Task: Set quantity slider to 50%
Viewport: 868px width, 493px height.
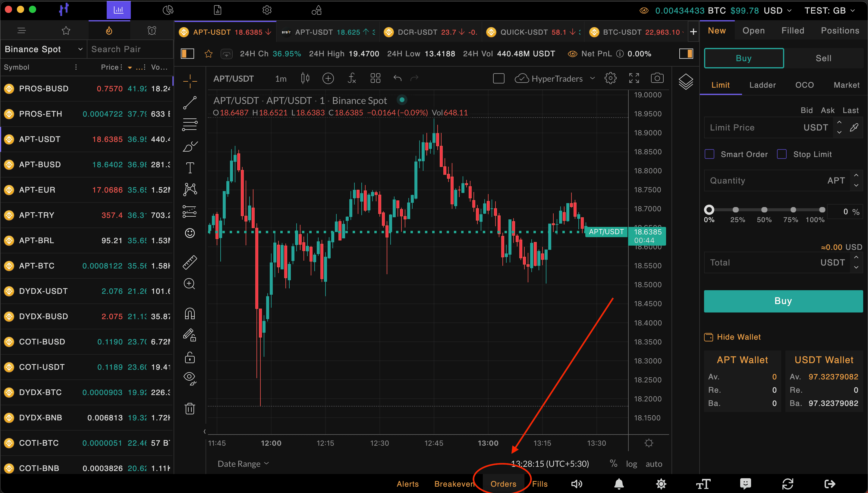Action: point(764,210)
